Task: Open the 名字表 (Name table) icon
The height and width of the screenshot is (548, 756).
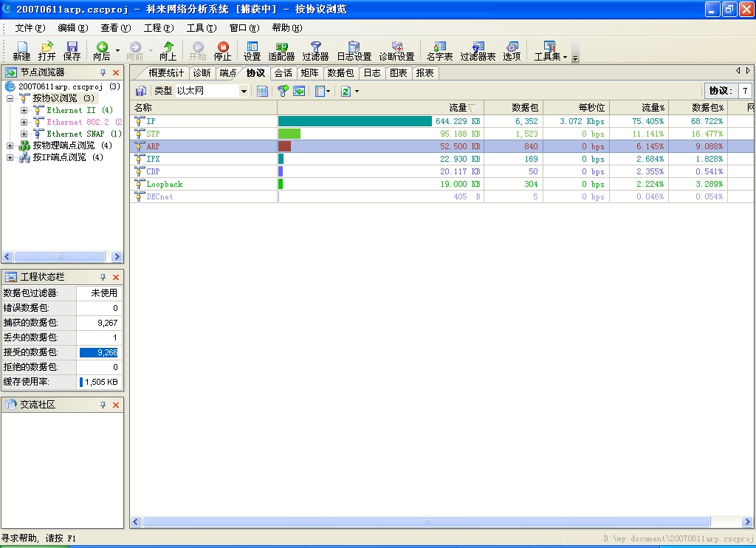Action: tap(440, 50)
